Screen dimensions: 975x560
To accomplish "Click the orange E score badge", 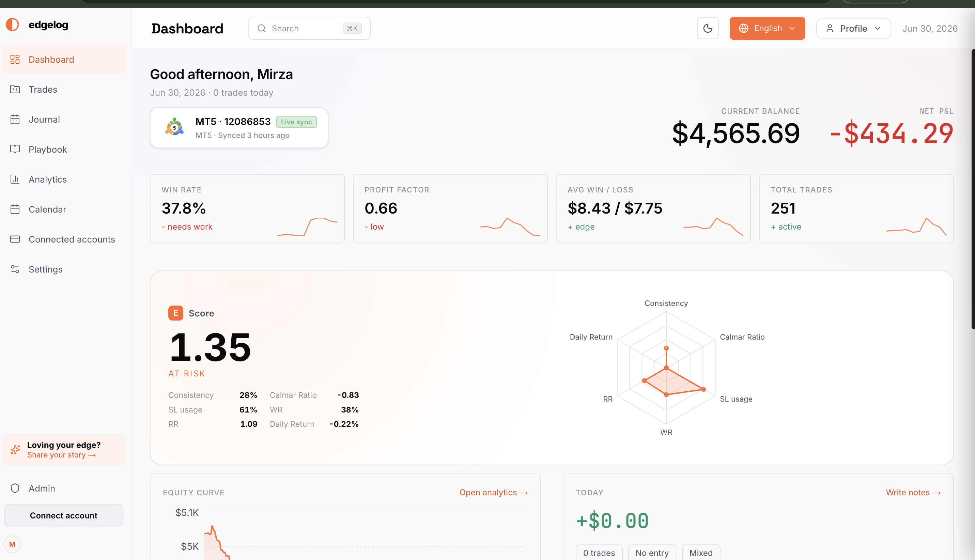I will tap(176, 313).
